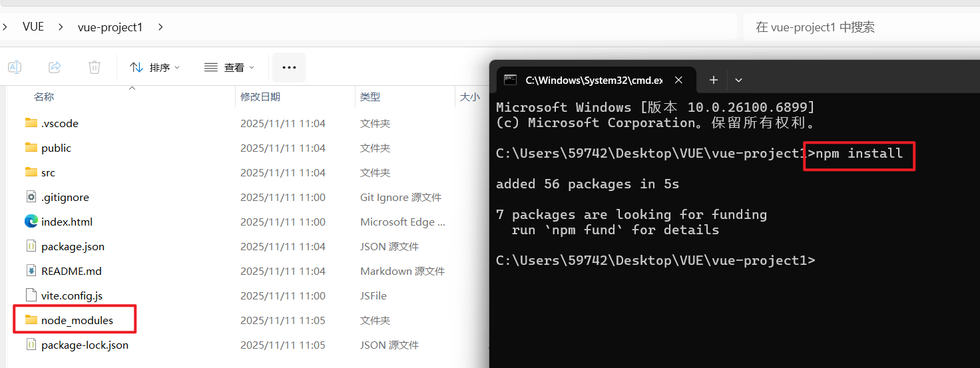Viewport: 980px width, 368px height.
Task: Expand the chevron between VUE and vue-project1
Action: [x=61, y=27]
